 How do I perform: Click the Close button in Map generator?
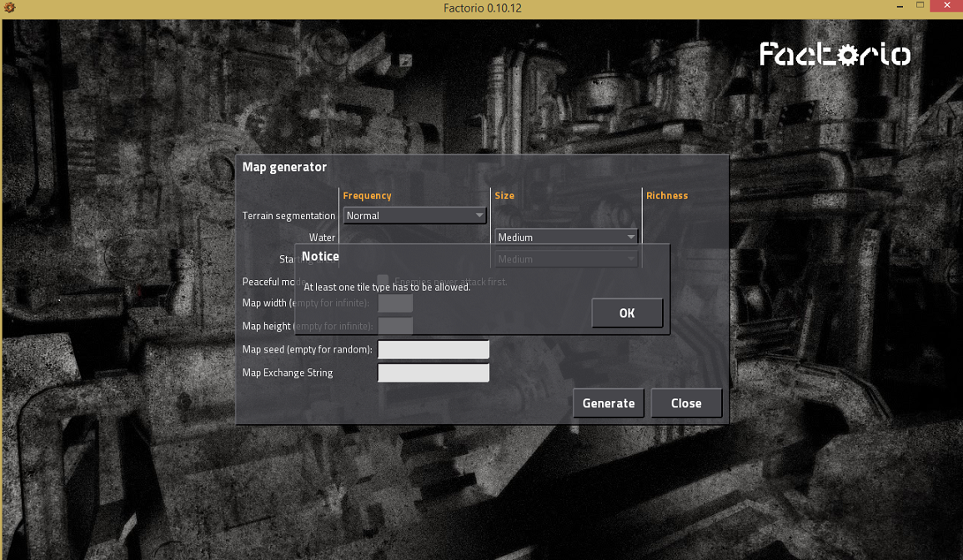coord(686,403)
